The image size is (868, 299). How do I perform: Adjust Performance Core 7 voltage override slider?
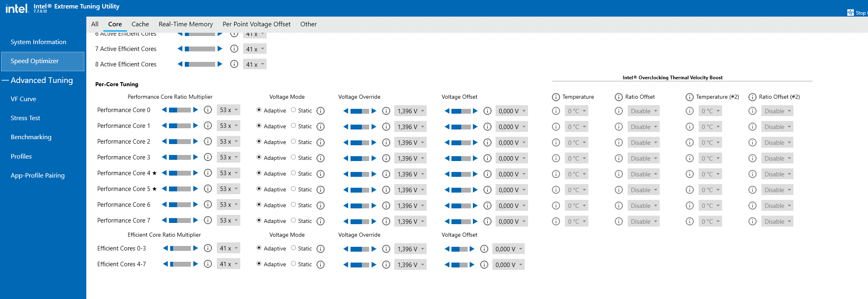(360, 221)
